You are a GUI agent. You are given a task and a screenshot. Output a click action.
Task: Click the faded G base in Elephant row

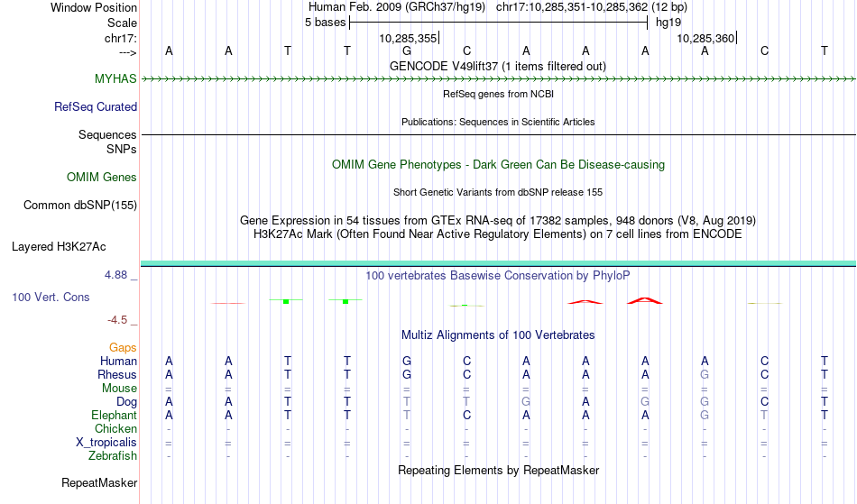(705, 415)
